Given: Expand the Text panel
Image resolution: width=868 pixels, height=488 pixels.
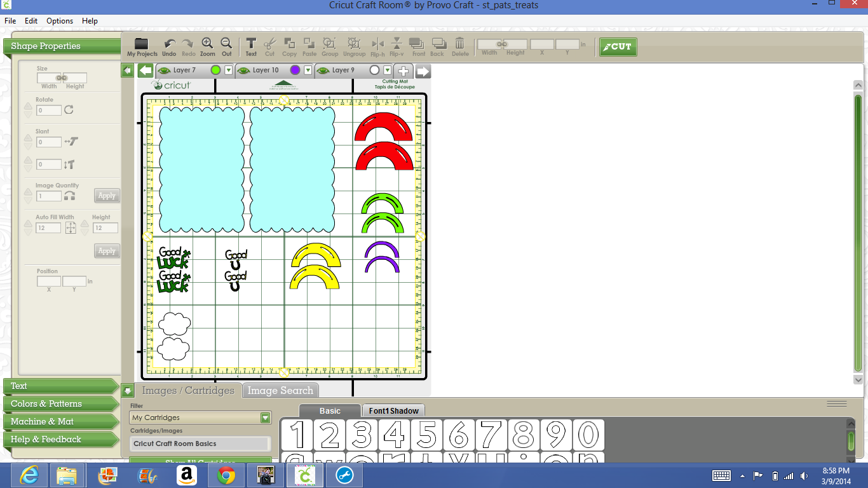Looking at the screenshot, I should coord(61,386).
